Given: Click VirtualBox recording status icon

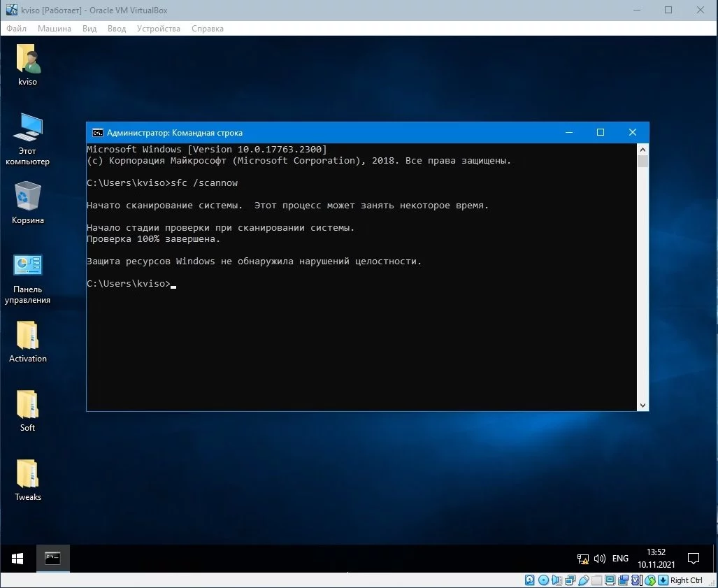Looking at the screenshot, I should pyautogui.click(x=623, y=580).
